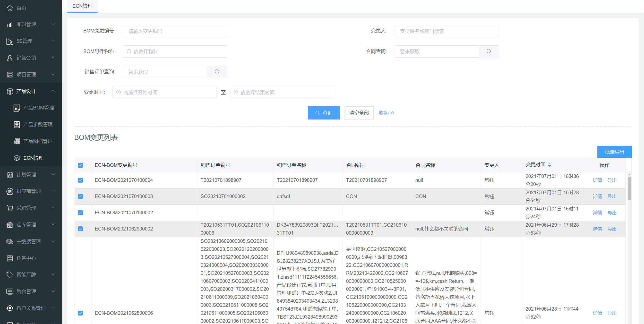The image size is (644, 324).
Task: Toggle the select-all checkbox in table header
Action: [81, 165]
